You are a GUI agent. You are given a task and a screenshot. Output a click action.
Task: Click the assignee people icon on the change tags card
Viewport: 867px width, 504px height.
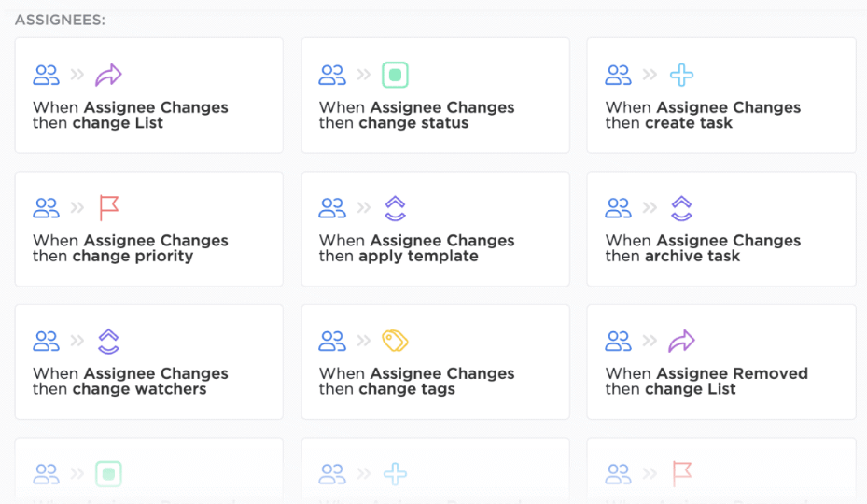(x=332, y=342)
